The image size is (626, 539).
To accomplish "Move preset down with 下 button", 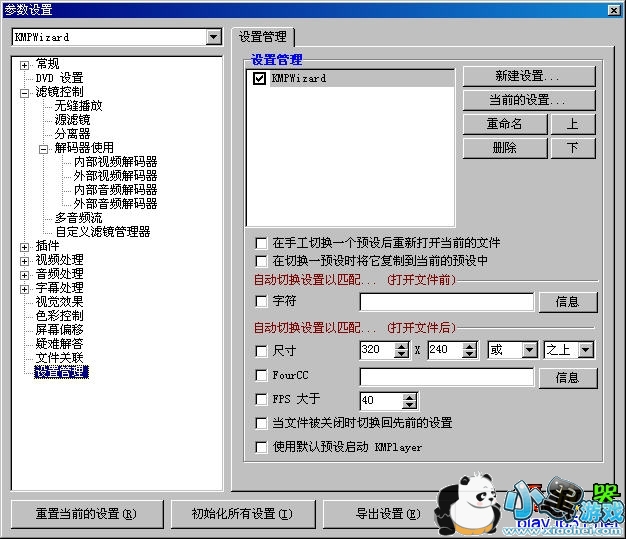I will coord(573,148).
